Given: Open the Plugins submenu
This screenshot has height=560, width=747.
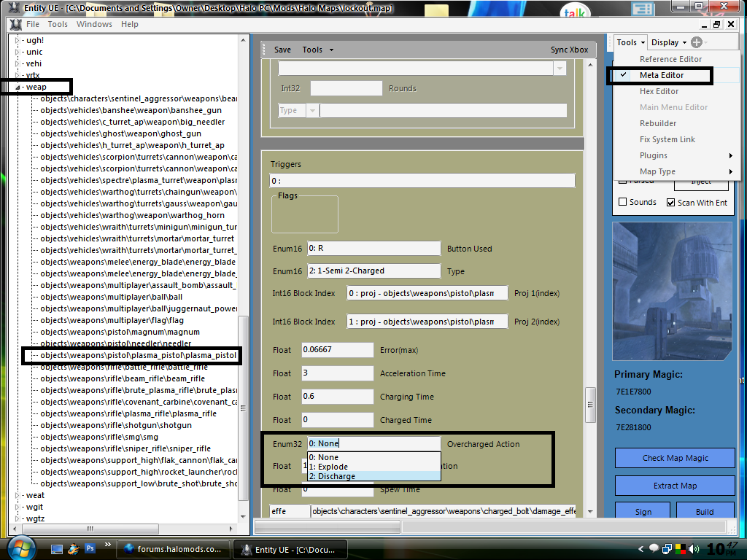Looking at the screenshot, I should coord(678,156).
